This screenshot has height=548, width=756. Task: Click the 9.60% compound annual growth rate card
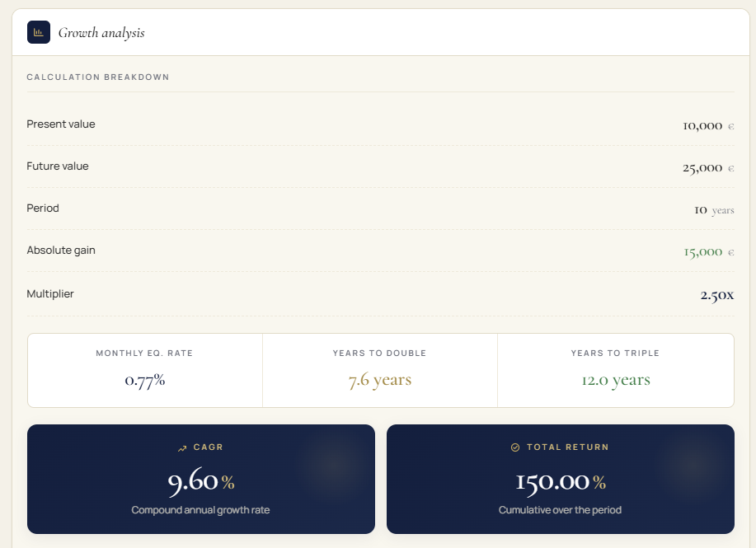201,480
